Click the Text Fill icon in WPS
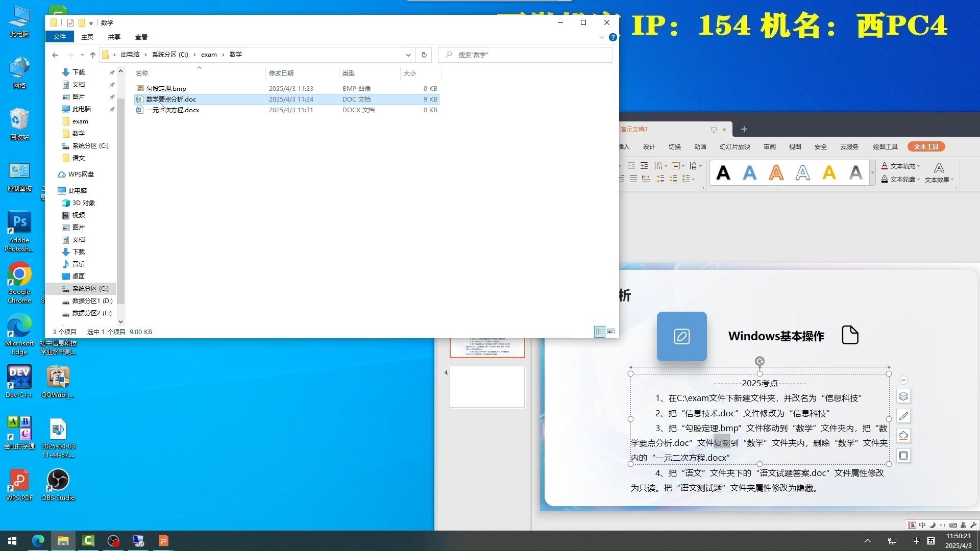 [x=885, y=166]
